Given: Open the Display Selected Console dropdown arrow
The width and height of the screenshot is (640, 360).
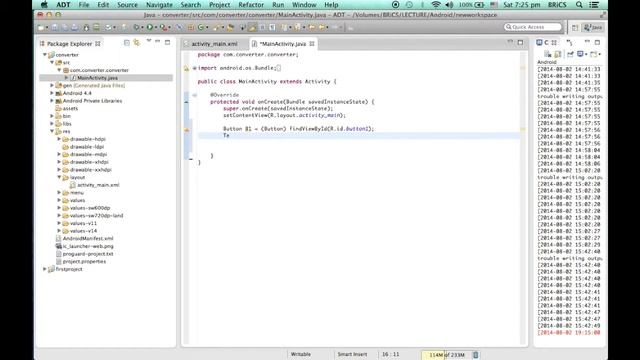Looking at the screenshot, I should [586, 54].
